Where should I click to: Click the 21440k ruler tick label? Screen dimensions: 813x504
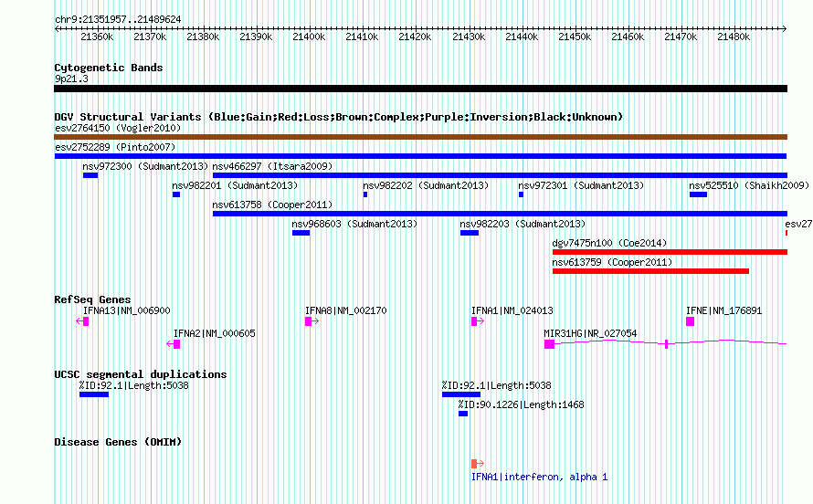(x=522, y=37)
